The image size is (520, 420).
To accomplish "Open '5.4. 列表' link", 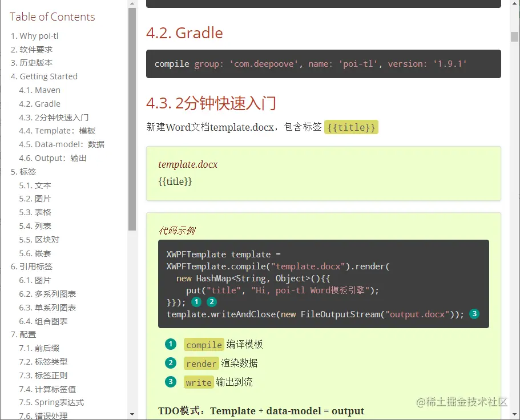I will click(x=35, y=226).
